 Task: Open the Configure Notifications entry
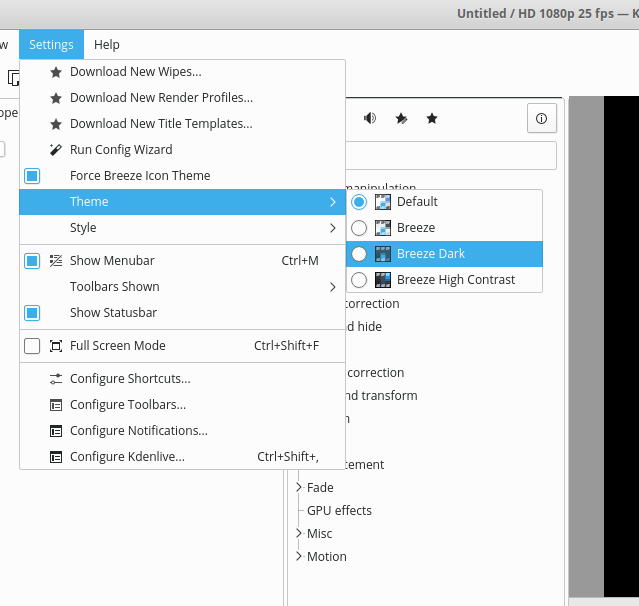coord(183,431)
